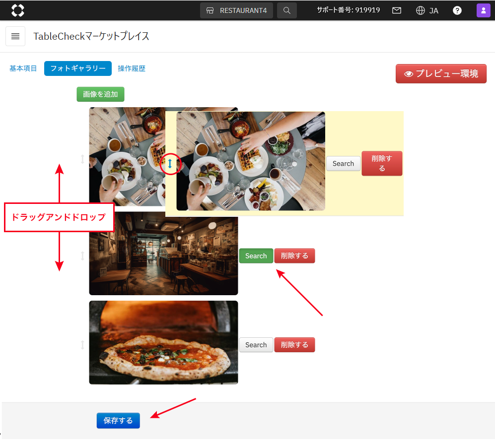Select the pizza oven thumbnail
Viewport: 495px width, 448px height.
pos(163,342)
